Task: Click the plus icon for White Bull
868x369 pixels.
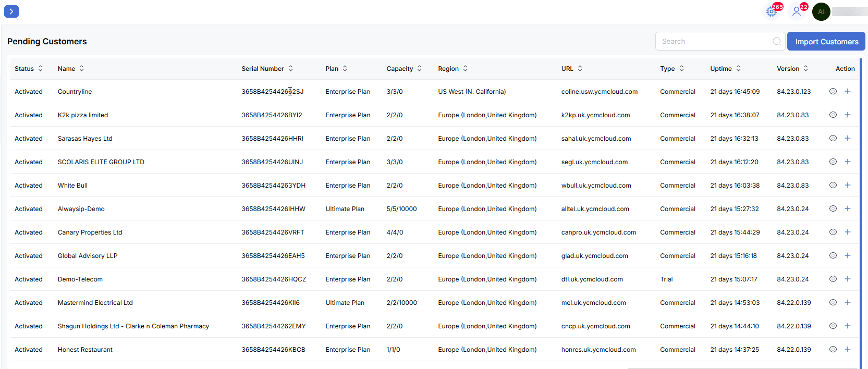Action: 848,185
